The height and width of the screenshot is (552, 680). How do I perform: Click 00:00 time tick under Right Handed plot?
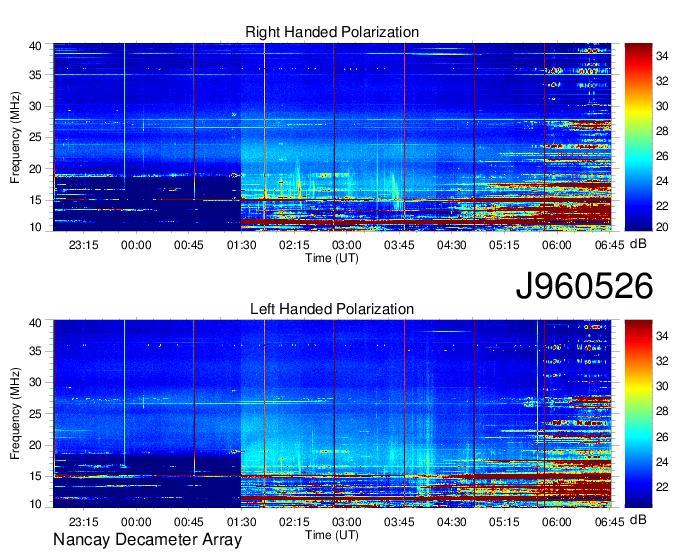point(136,245)
